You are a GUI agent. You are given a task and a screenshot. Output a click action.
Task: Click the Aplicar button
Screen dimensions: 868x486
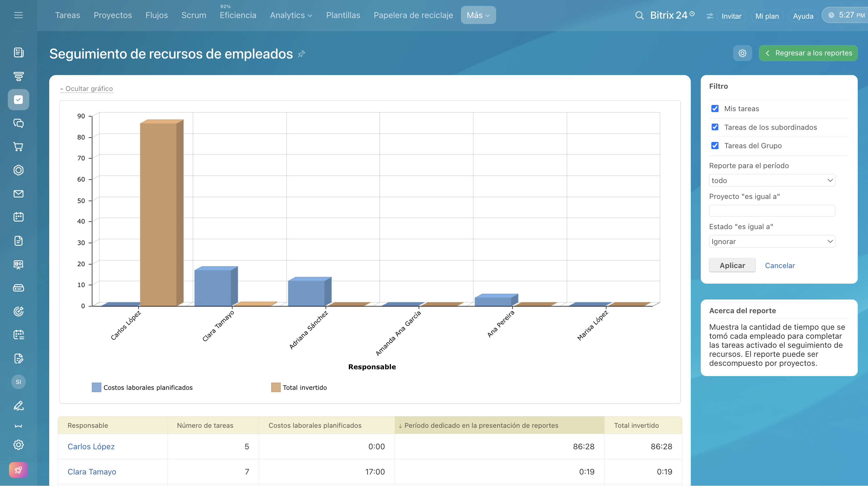(732, 265)
